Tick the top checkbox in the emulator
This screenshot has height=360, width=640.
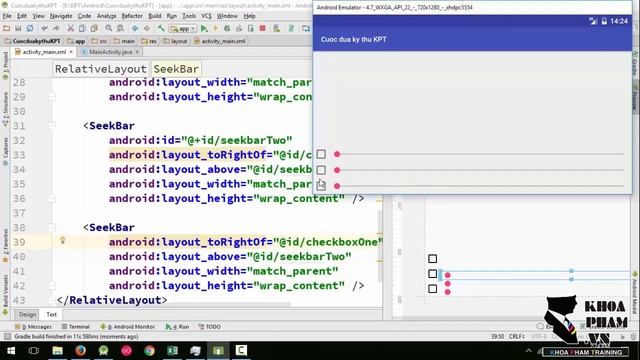point(321,154)
